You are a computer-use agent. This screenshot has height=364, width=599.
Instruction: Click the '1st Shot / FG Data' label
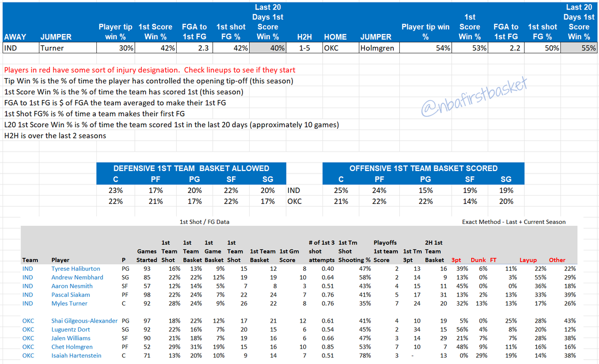pyautogui.click(x=205, y=222)
